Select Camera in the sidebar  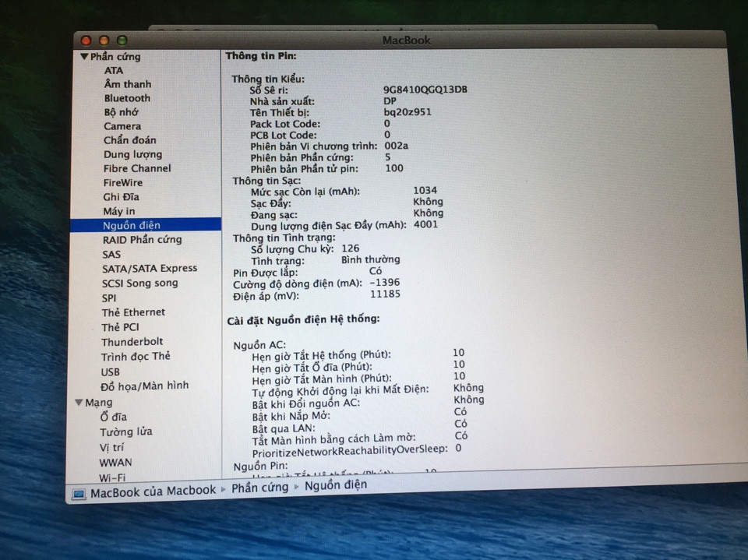(x=122, y=126)
